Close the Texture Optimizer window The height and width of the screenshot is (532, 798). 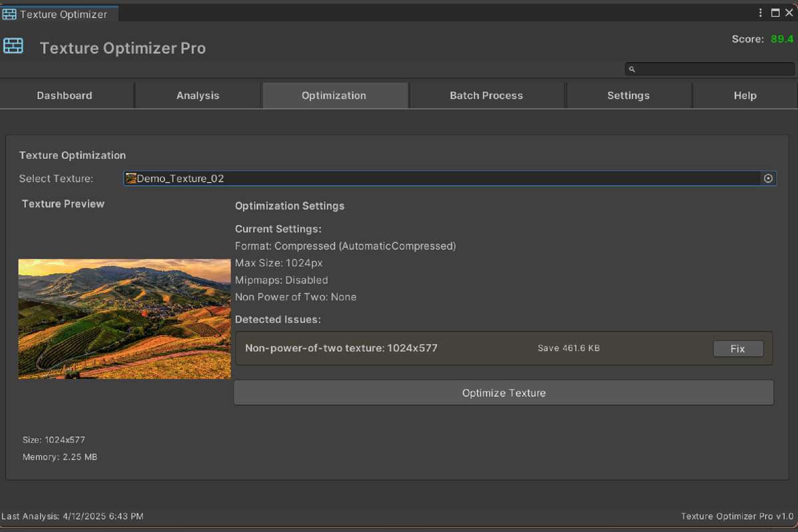789,13
